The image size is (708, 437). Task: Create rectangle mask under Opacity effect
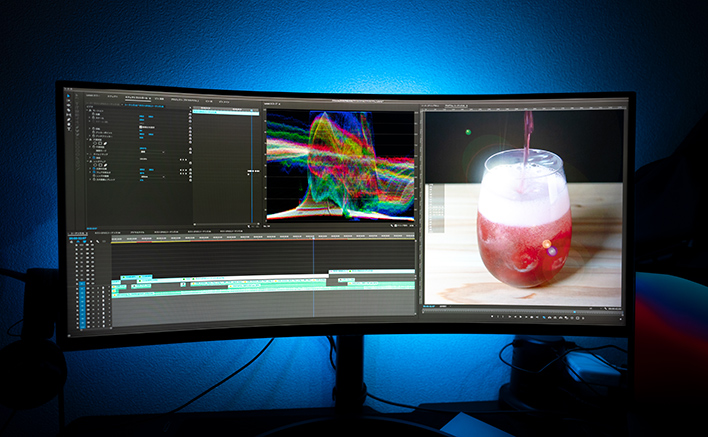pos(100,143)
